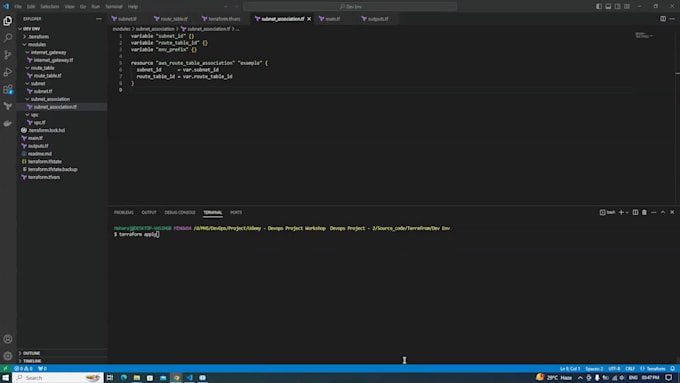This screenshot has width=680, height=383.
Task: Change the Spaces: 2 indentation setting
Action: point(594,369)
